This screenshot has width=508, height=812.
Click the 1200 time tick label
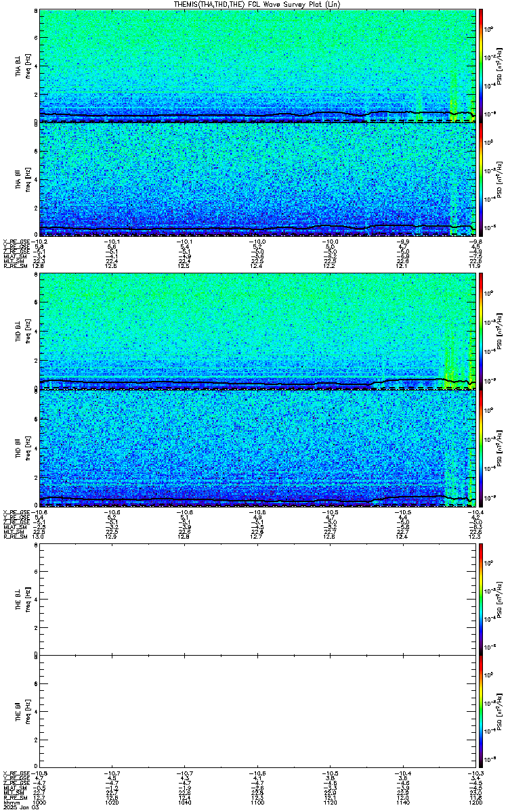(475, 803)
